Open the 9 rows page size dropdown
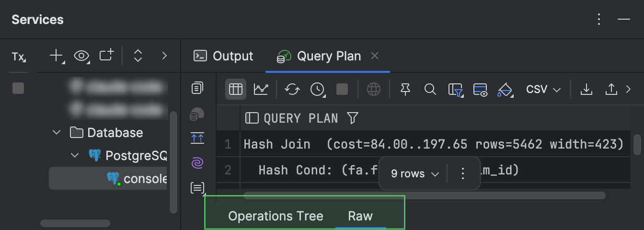This screenshot has width=644, height=230. point(415,174)
